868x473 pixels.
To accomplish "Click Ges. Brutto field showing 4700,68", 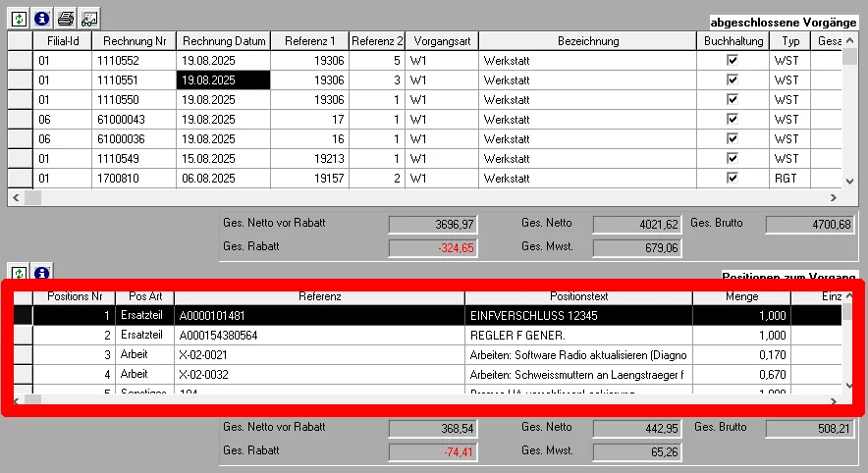I will coord(810,225).
